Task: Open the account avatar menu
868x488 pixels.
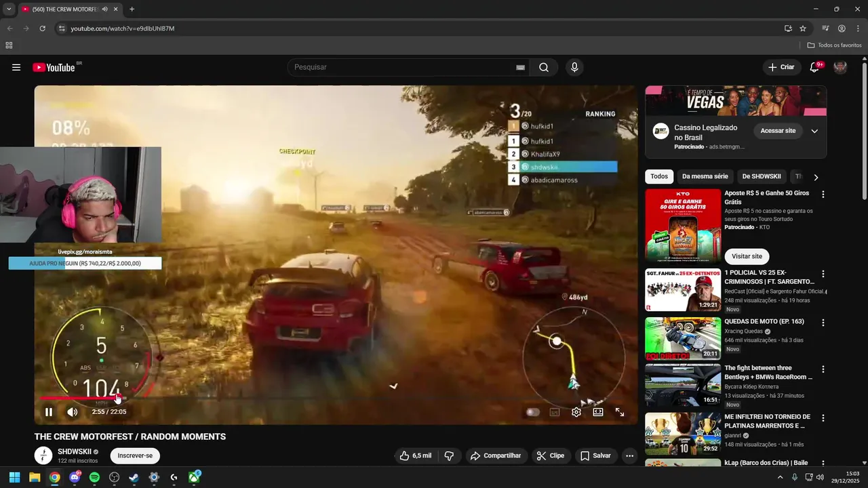Action: pos(840,67)
